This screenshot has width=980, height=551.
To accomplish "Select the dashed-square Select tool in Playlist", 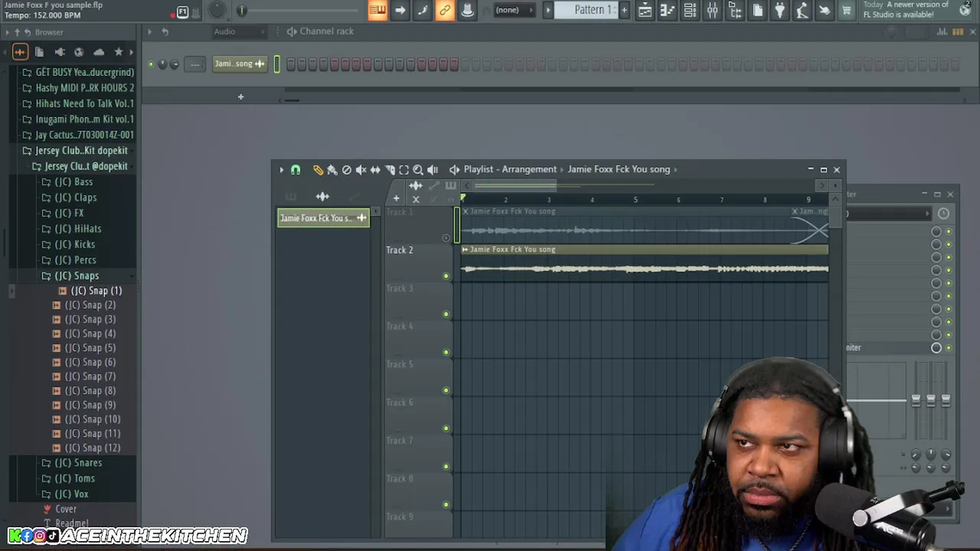I will [404, 170].
